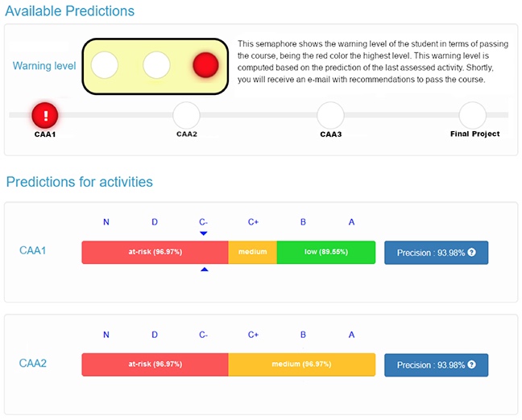Click the help icon on CAA2 Precision
The height and width of the screenshot is (420, 522).
point(471,364)
